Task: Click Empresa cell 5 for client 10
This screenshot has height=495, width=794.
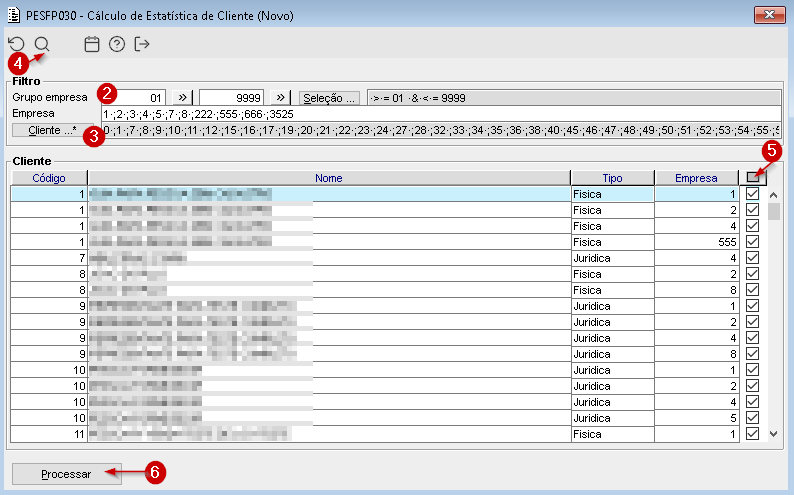Action: point(696,418)
